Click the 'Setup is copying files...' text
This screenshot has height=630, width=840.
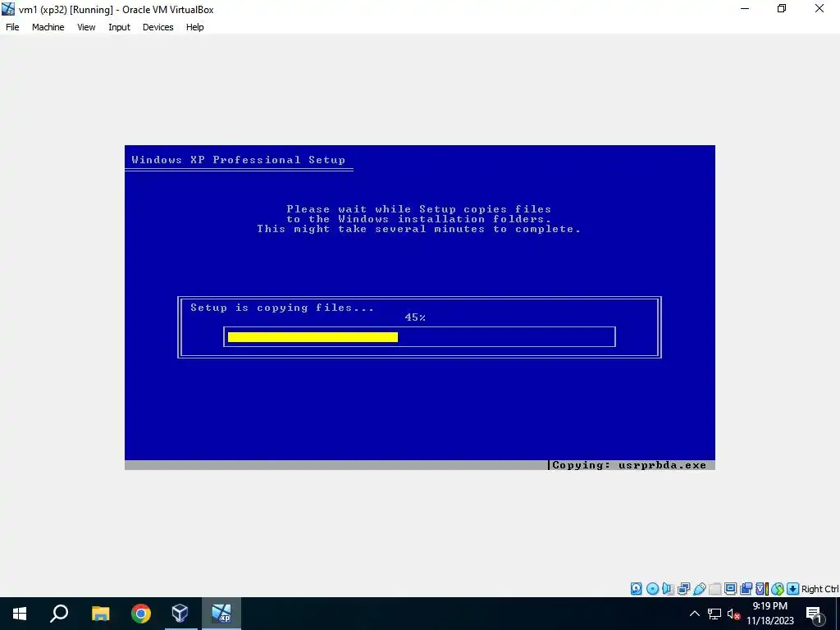click(282, 308)
